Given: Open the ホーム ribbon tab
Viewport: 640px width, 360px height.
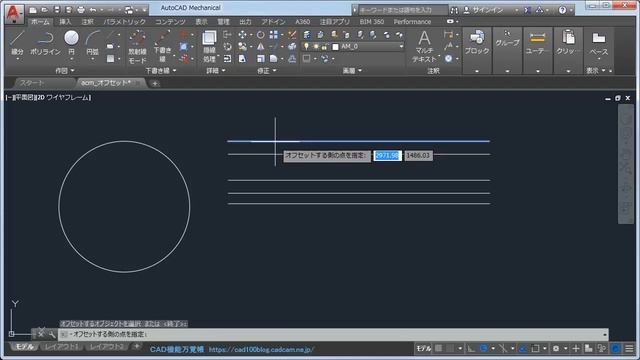Looking at the screenshot, I should (x=40, y=22).
